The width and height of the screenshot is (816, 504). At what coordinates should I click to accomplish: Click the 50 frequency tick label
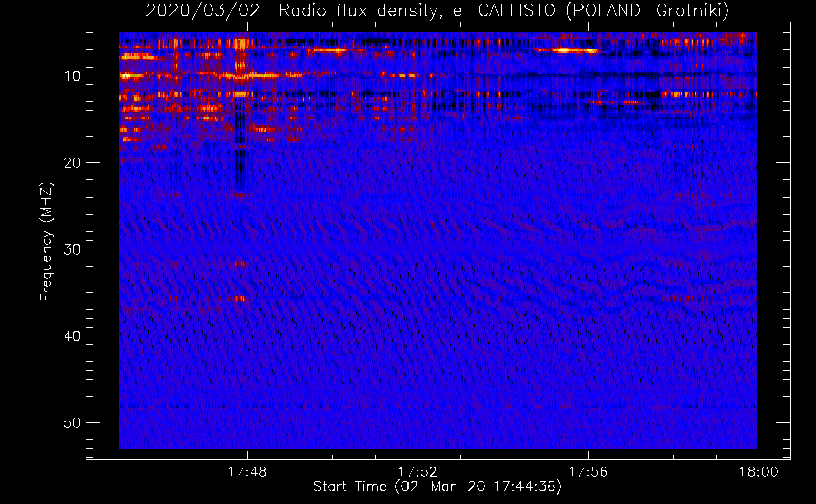(72, 423)
